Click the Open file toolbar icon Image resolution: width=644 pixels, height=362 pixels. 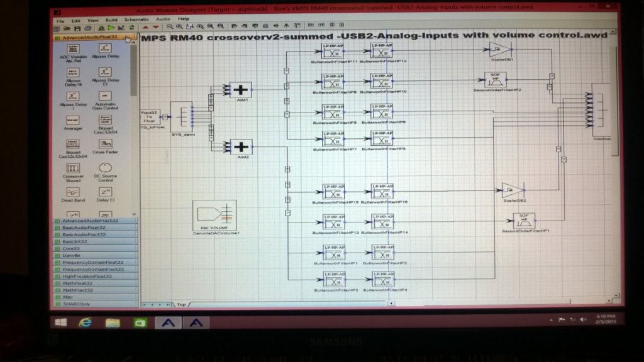67,28
